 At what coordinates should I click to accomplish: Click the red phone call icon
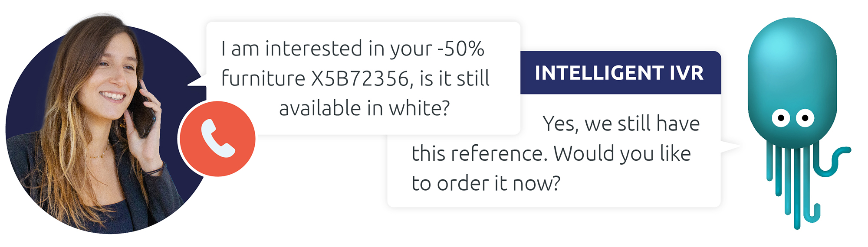(217, 139)
